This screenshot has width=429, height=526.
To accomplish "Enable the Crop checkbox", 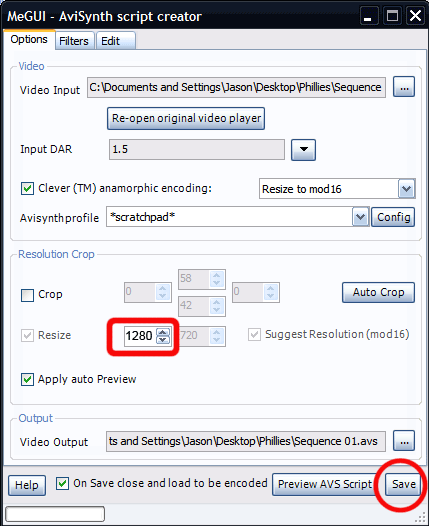I will (x=28, y=295).
